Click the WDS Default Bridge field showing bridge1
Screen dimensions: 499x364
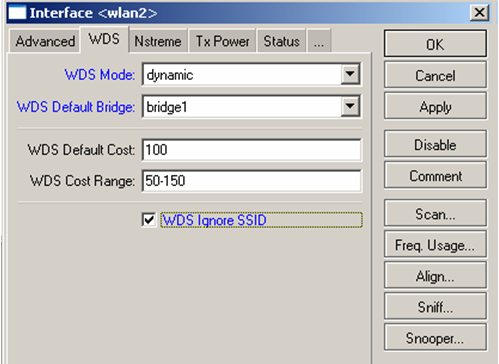[251, 107]
